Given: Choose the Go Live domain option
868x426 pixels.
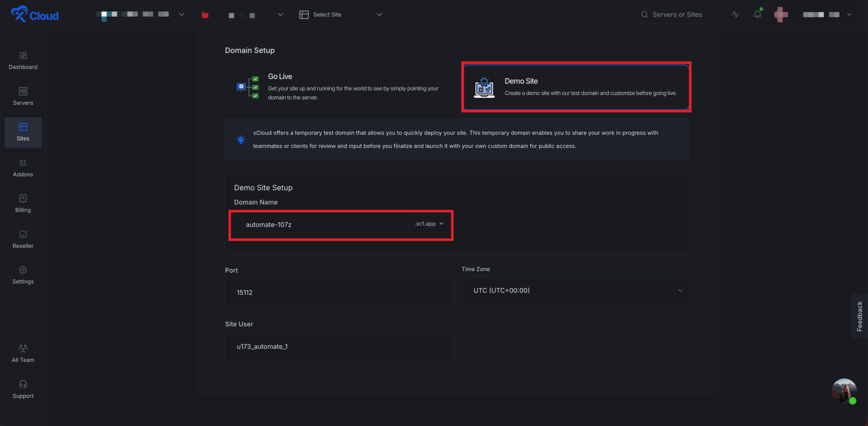Looking at the screenshot, I should pyautogui.click(x=339, y=87).
